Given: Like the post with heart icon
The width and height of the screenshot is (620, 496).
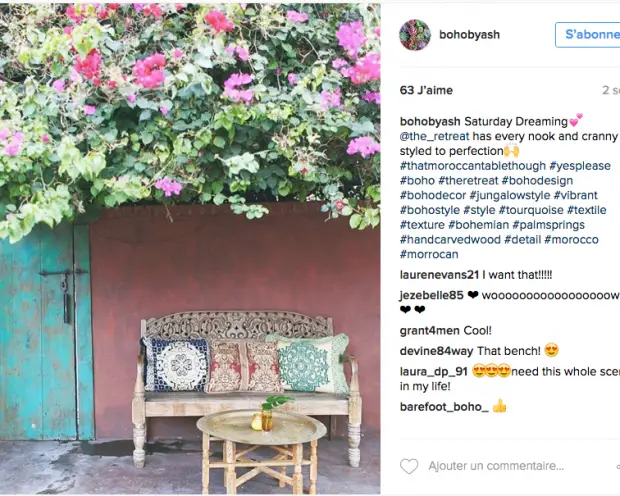Looking at the screenshot, I should [x=409, y=466].
